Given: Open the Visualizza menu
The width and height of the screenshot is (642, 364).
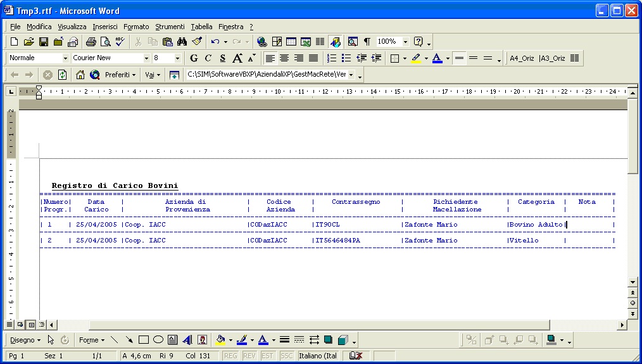Looking at the screenshot, I should [72, 27].
